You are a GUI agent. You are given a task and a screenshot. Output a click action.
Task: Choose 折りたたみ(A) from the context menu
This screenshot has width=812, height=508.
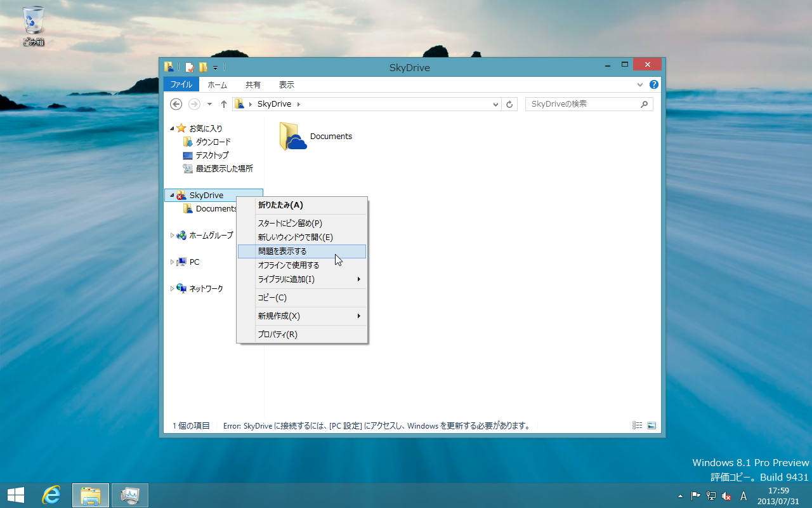point(302,205)
